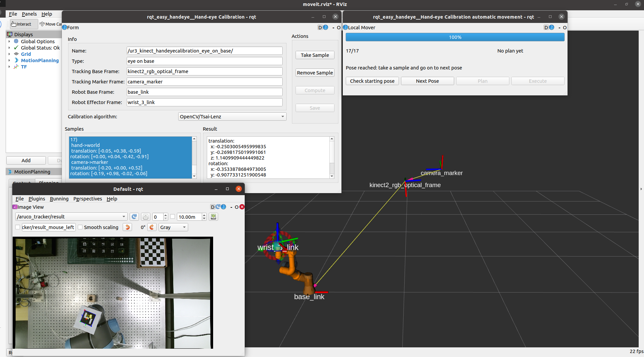This screenshot has height=357, width=644.
Task: Reload the Image View plugin
Action: click(218, 207)
